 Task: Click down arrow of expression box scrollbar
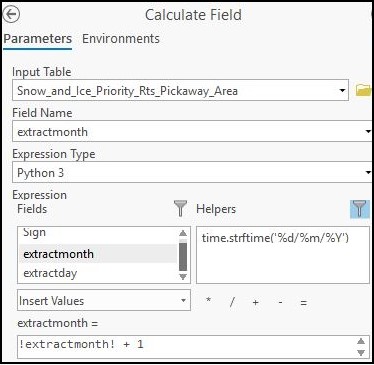361,352
